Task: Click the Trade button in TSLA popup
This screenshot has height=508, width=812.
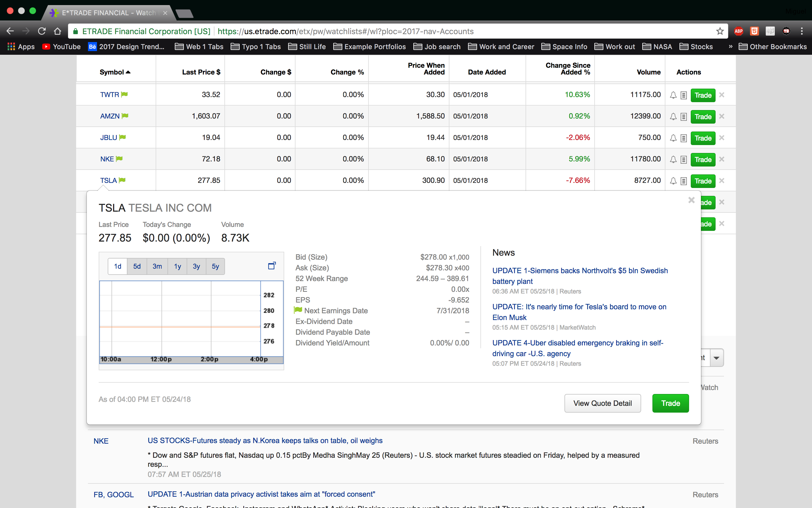Action: (x=670, y=403)
